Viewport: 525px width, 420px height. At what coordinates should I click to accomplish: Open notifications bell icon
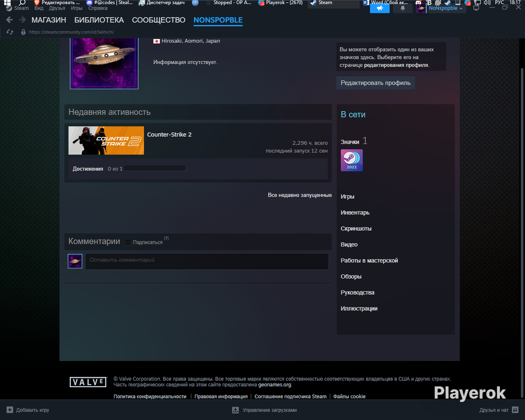402,8
